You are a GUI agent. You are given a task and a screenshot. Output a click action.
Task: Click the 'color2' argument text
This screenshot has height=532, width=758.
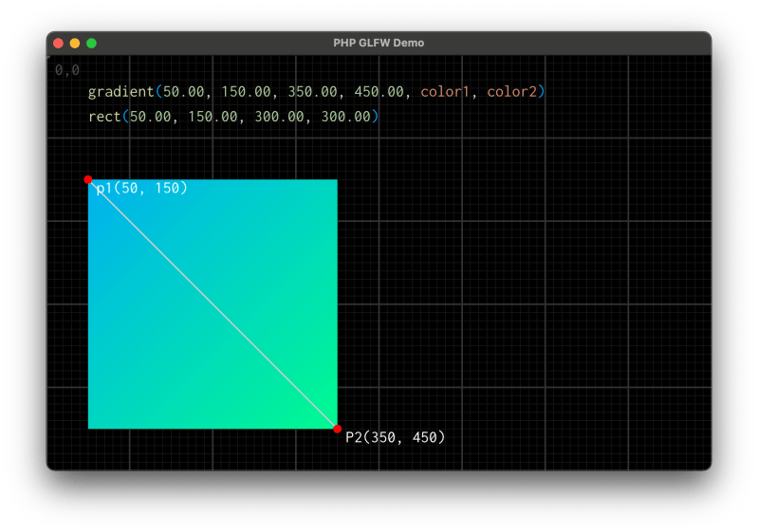coord(511,92)
